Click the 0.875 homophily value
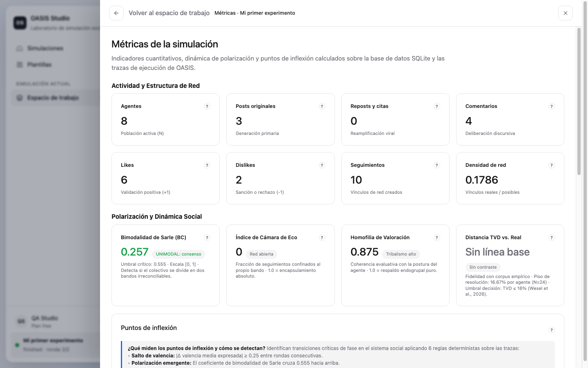The width and height of the screenshot is (588, 368). click(x=364, y=252)
